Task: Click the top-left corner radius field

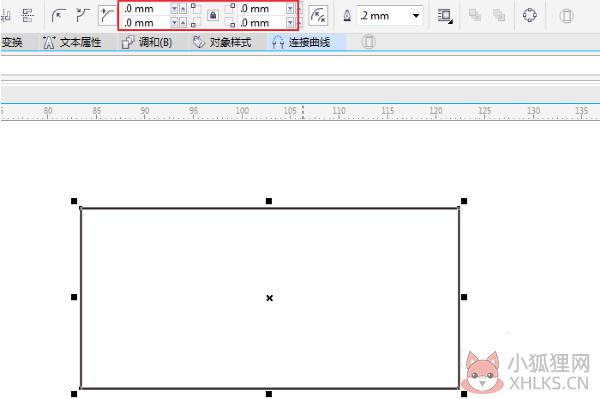Action: pyautogui.click(x=145, y=8)
